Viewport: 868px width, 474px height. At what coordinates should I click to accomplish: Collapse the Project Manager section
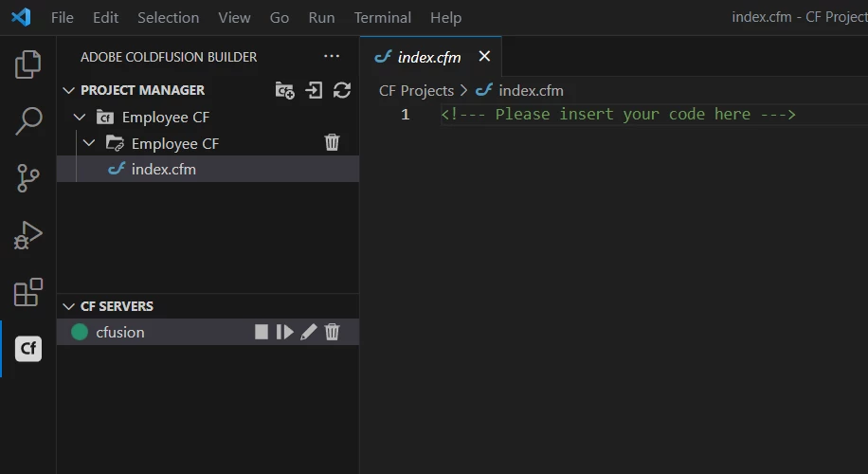(x=68, y=90)
